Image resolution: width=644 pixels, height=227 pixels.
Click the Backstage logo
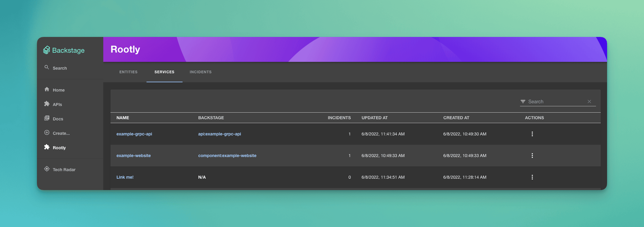coord(64,50)
